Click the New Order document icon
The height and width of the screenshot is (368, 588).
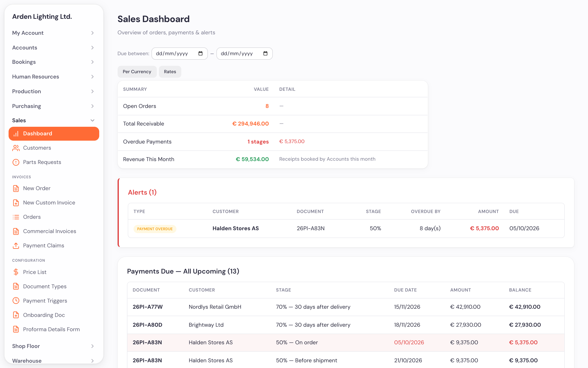click(x=16, y=188)
